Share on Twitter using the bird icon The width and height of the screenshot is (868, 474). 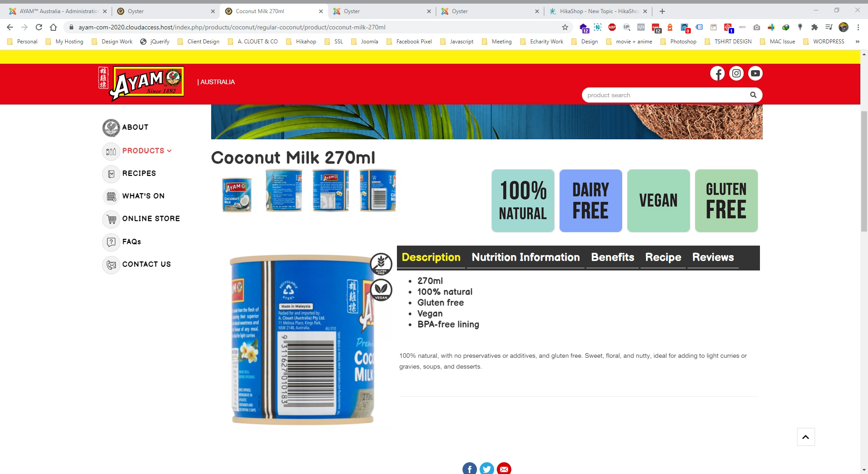[x=486, y=469]
